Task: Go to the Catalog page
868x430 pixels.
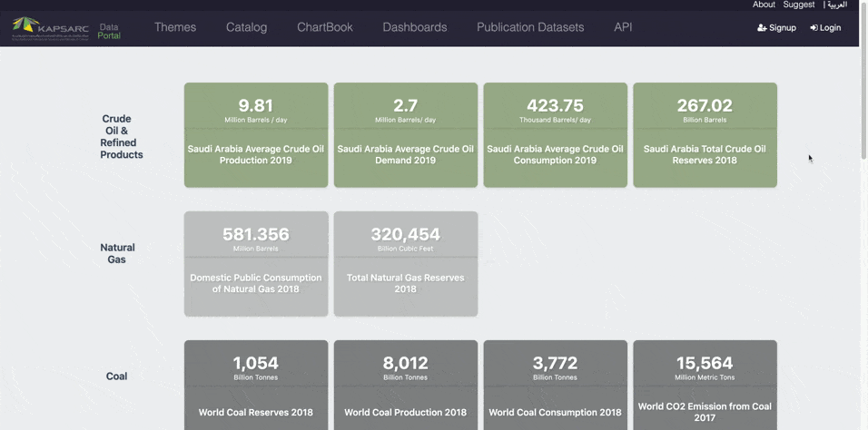Action: (x=246, y=27)
